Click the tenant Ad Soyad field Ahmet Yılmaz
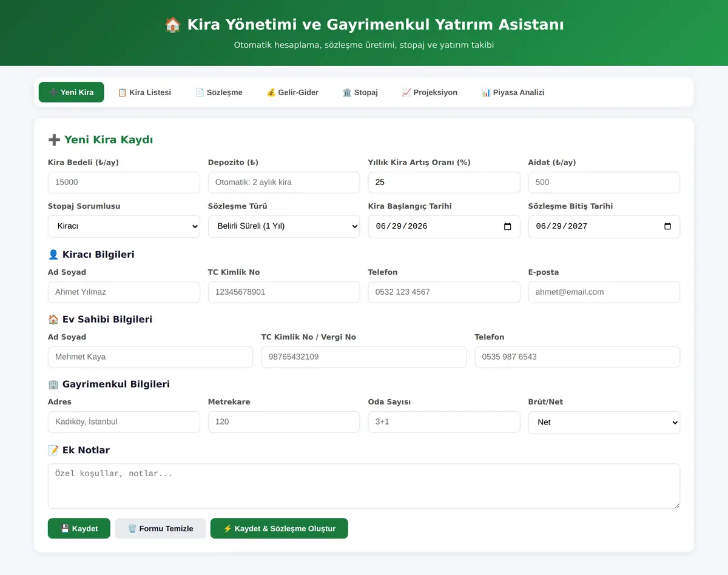Screen dimensions: 728x575 pos(124,292)
